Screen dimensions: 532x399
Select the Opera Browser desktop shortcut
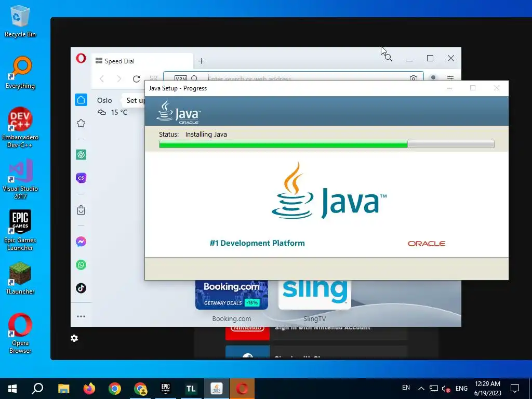point(20,334)
